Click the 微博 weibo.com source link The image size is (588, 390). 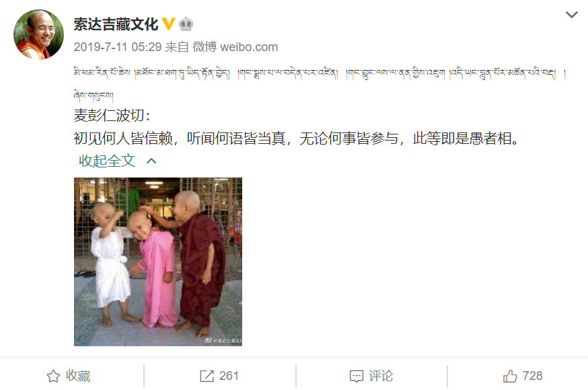click(235, 47)
